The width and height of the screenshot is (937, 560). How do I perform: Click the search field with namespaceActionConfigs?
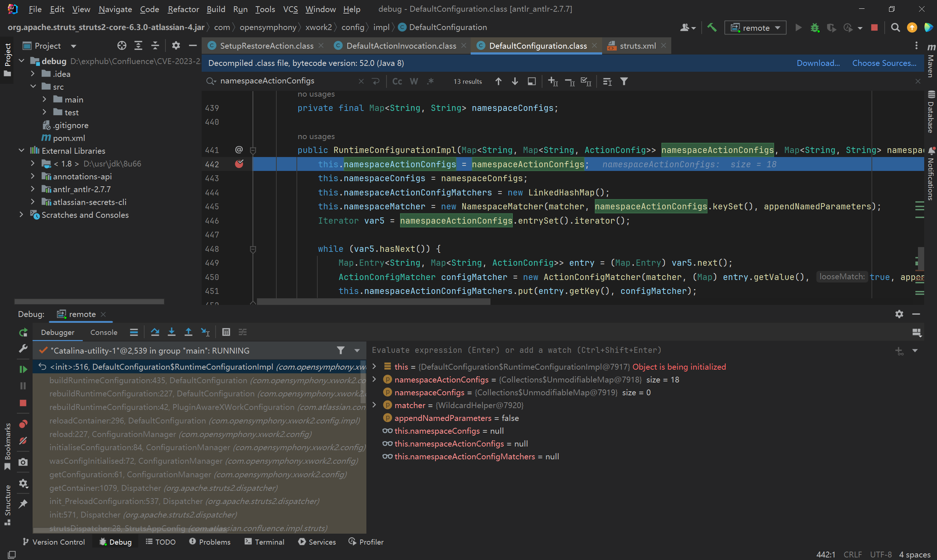(287, 81)
